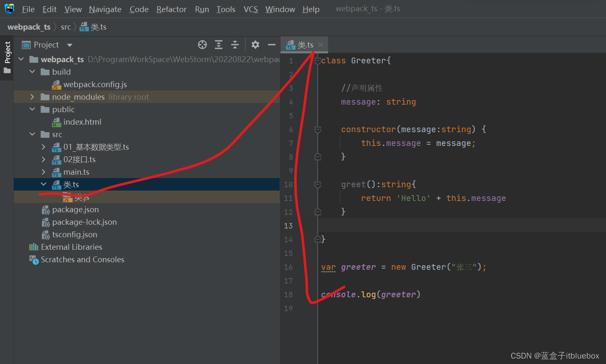
Task: Select External Libraries node
Action: (71, 247)
